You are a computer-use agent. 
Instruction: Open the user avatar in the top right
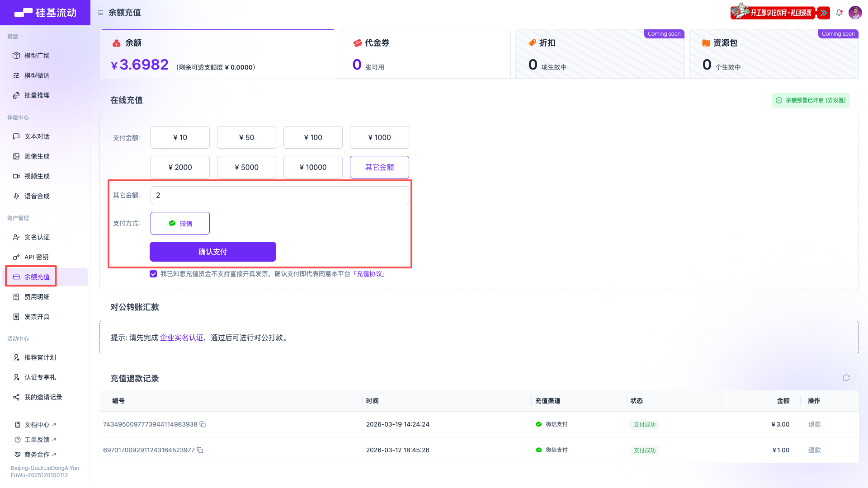tap(855, 13)
